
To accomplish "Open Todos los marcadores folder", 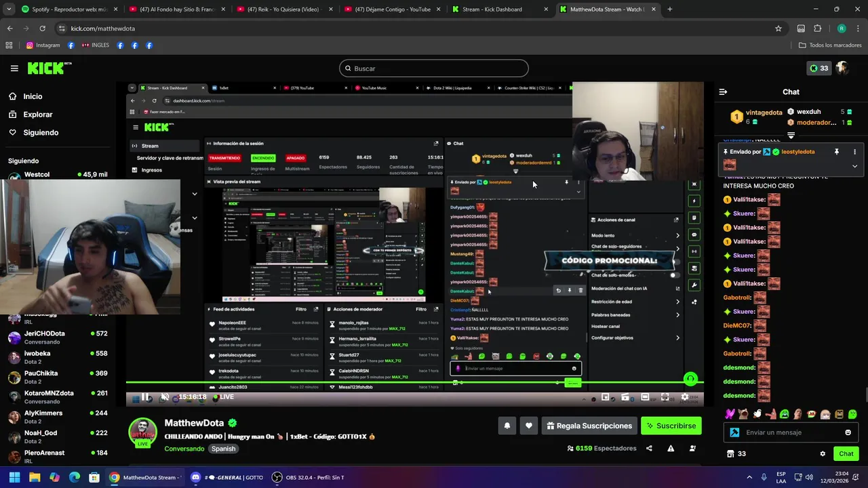I will tap(830, 45).
